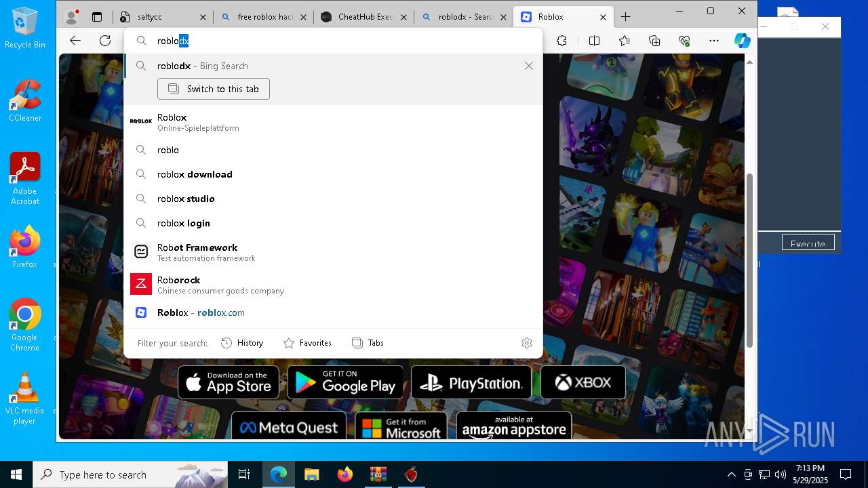Switch to the free roblox hack tab
Image resolution: width=868 pixels, height=488 pixels.
(x=264, y=17)
